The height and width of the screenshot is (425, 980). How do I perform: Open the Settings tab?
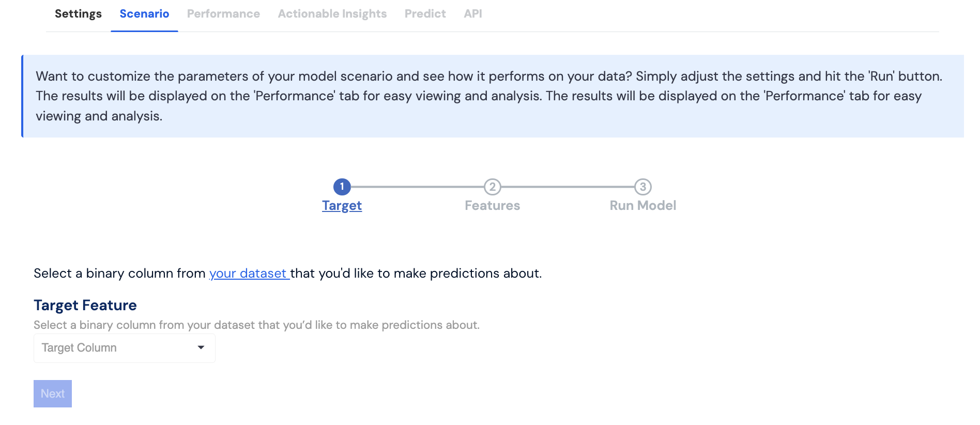point(78,14)
